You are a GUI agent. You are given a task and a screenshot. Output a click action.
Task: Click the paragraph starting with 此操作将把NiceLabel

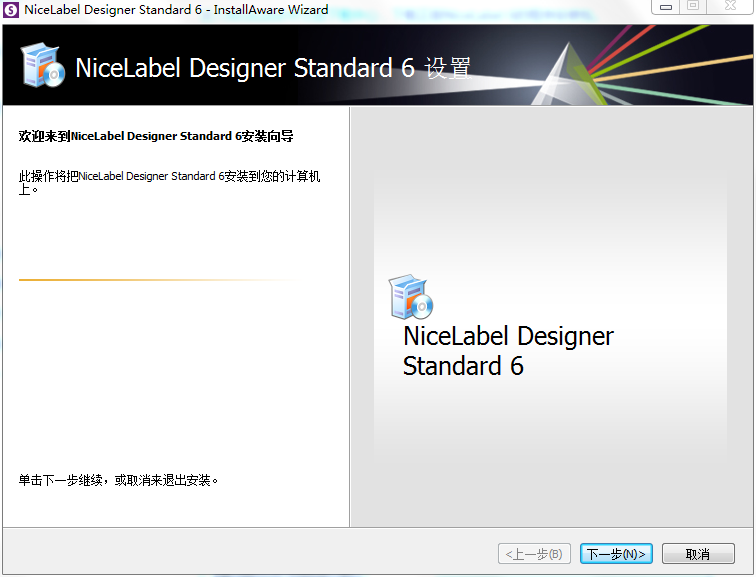tap(169, 182)
